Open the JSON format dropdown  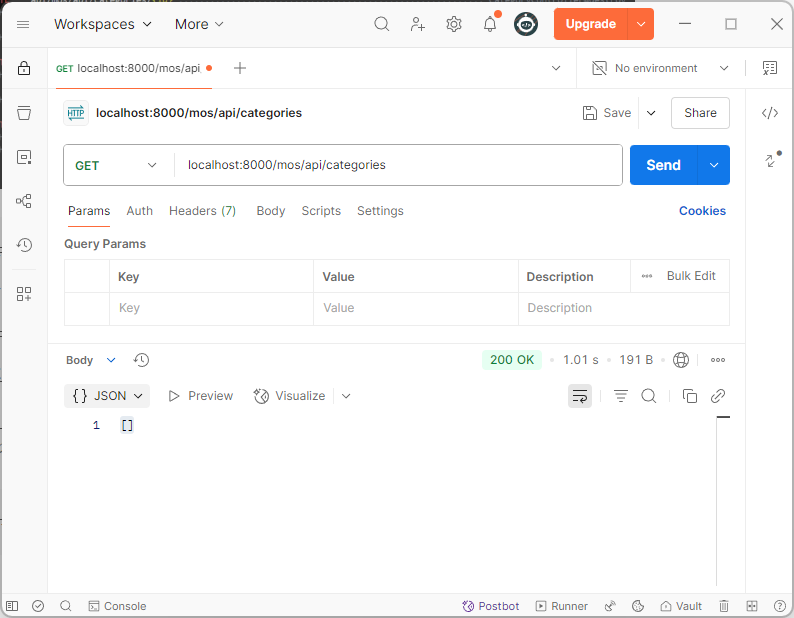point(107,396)
